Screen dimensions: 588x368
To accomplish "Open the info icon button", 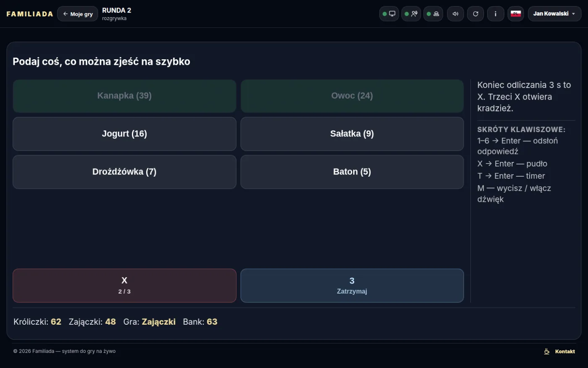I will [496, 14].
